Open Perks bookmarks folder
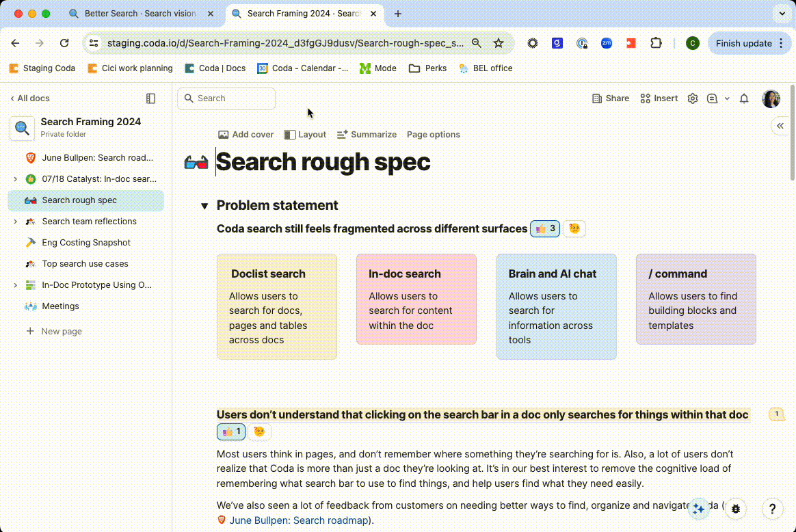 pyautogui.click(x=428, y=68)
